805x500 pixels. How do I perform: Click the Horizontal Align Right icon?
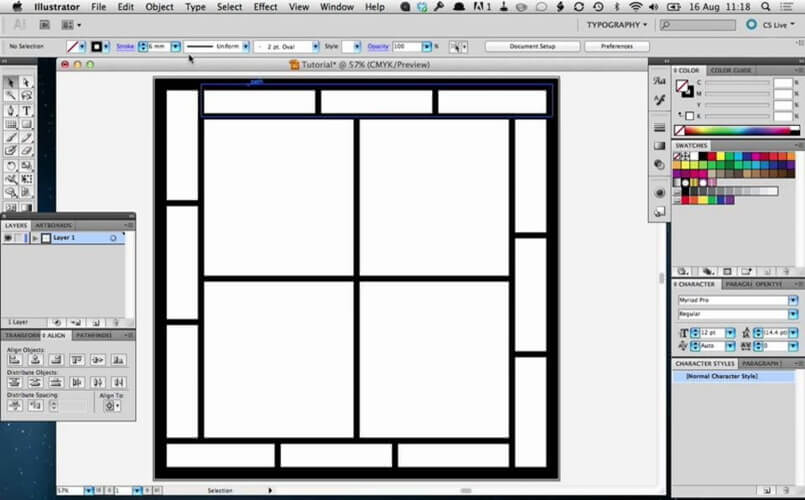(x=56, y=360)
